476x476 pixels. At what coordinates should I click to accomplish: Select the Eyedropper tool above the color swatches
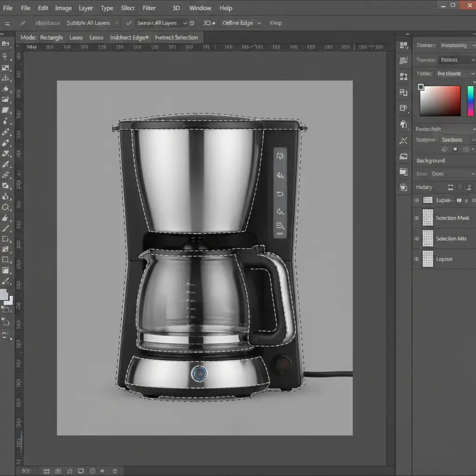[x=6, y=281]
